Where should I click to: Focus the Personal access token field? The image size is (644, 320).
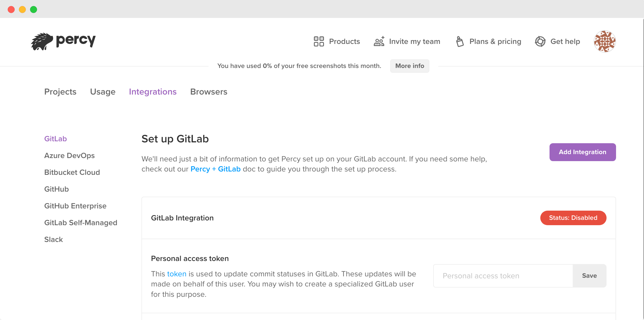point(503,276)
